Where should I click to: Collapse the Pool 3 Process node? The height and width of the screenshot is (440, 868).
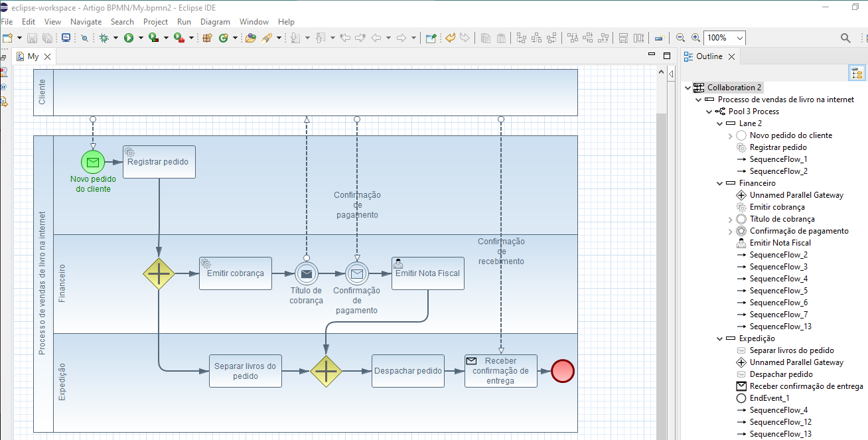coord(710,111)
